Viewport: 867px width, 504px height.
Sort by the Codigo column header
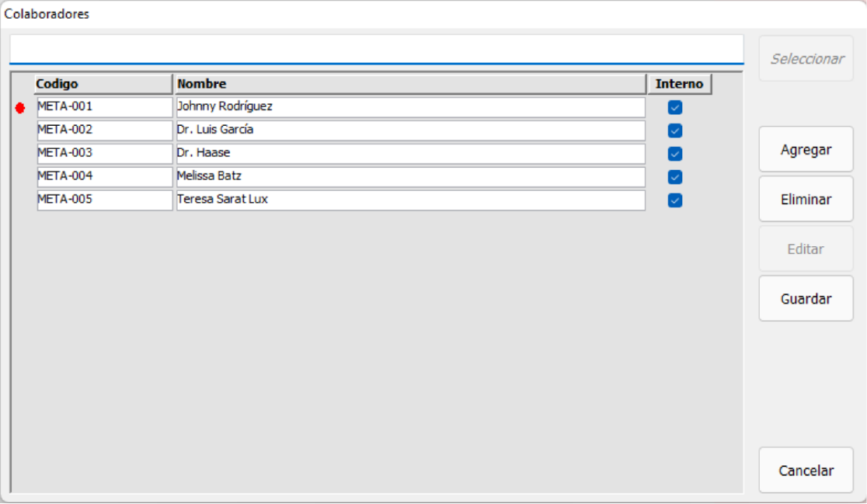point(103,84)
